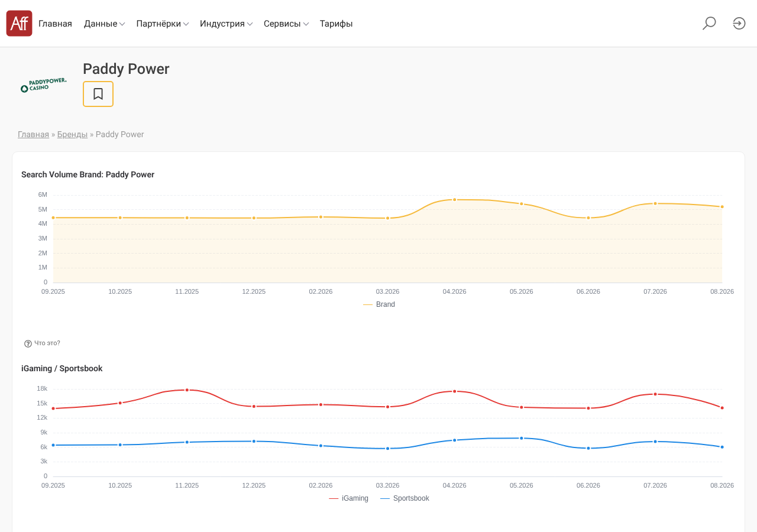Screen dimensions: 757x532
Task: Toggle the Sportsbook legend series
Action: [x=405, y=498]
